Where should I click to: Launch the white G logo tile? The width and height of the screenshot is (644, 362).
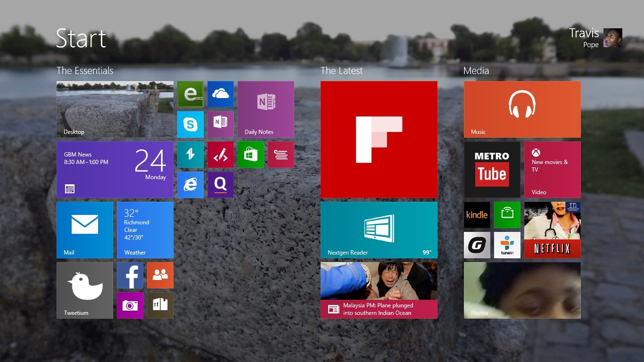(x=477, y=245)
